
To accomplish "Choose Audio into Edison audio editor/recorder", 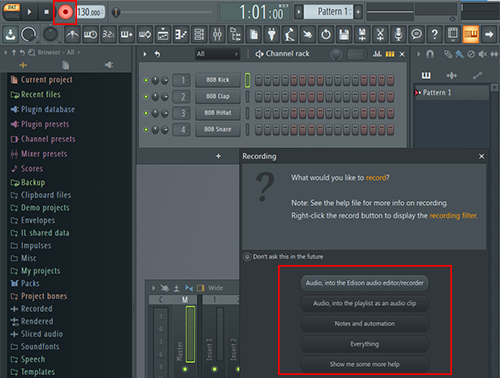I will coord(365,283).
